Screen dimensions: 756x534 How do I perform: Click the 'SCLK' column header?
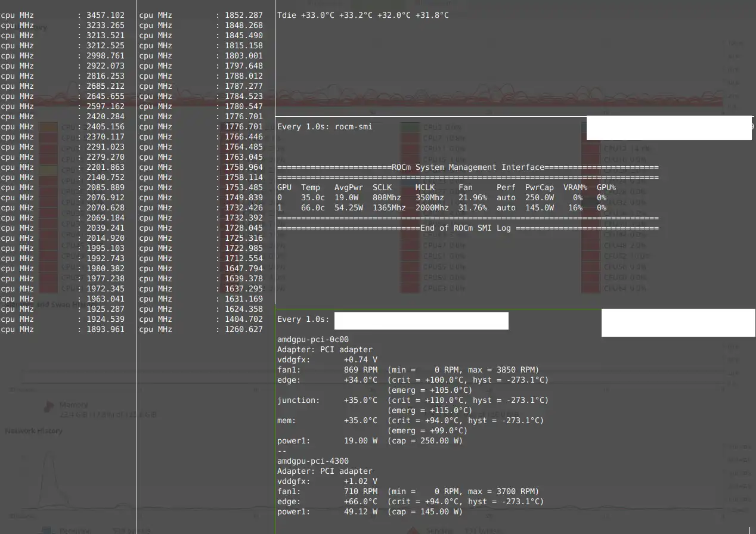coord(382,187)
